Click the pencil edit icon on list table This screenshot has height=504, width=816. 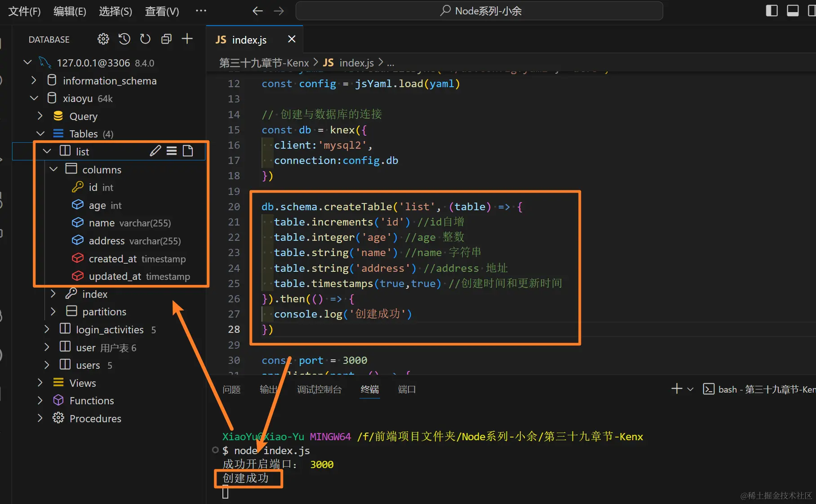[155, 151]
